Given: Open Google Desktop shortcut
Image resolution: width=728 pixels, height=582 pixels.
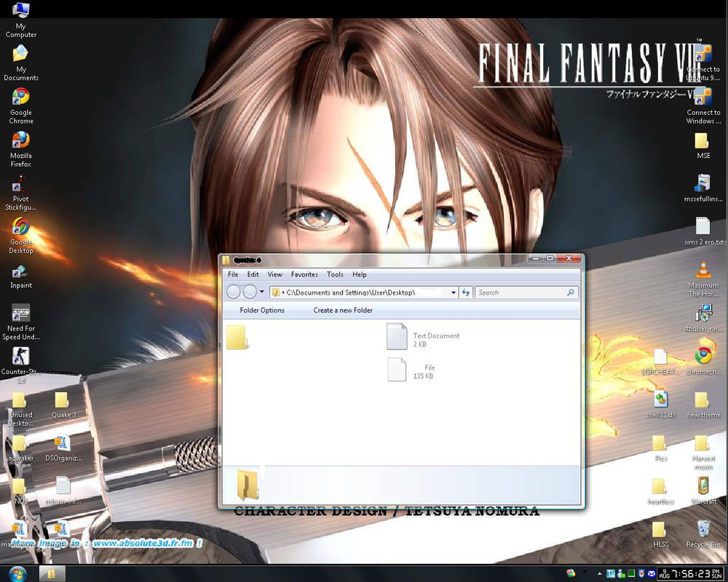Looking at the screenshot, I should (x=20, y=235).
